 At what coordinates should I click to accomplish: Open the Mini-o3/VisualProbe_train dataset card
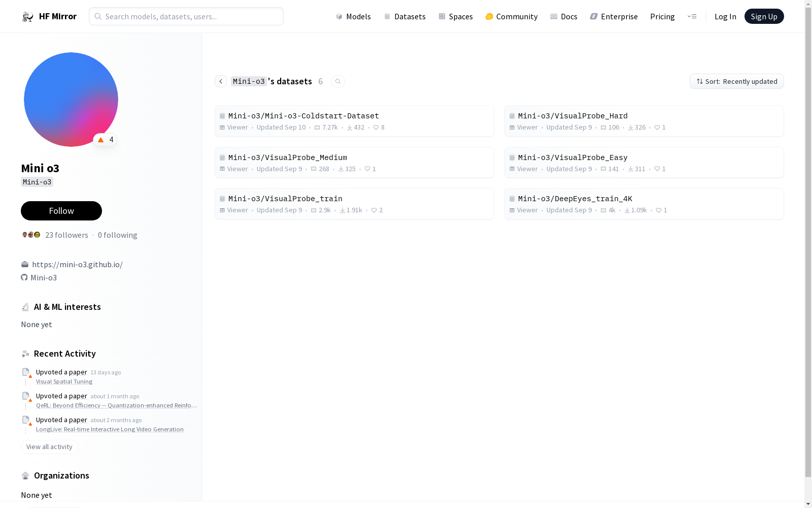(x=354, y=204)
